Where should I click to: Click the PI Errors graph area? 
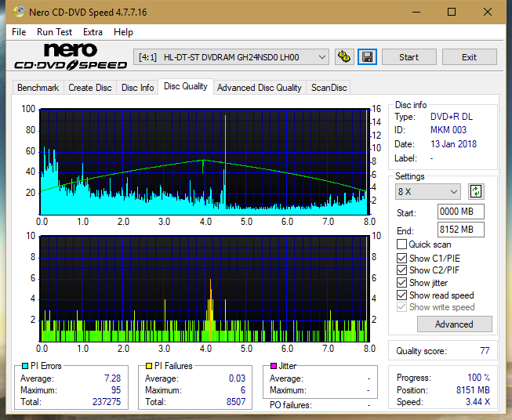click(x=205, y=162)
